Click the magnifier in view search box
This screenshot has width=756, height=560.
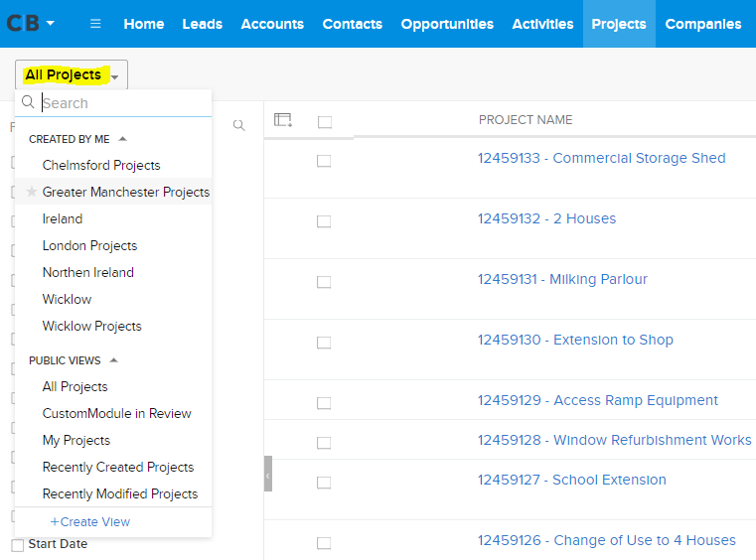click(x=28, y=102)
